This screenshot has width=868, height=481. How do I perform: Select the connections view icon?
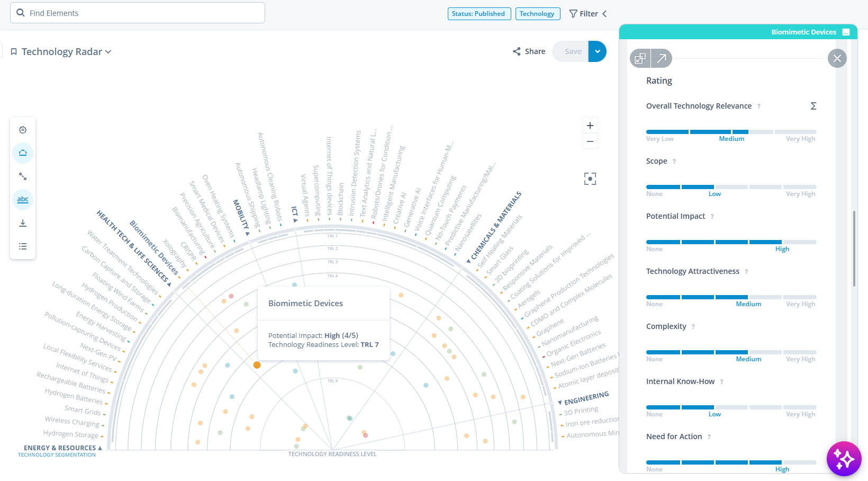point(23,176)
